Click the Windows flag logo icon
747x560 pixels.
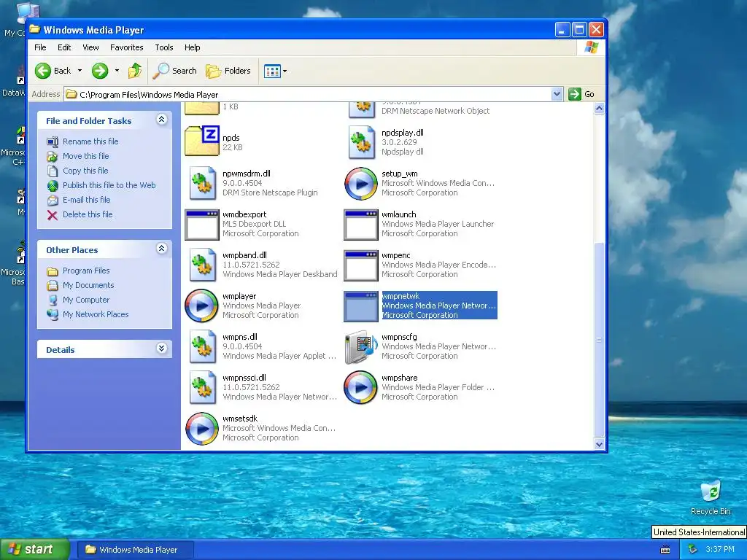(591, 47)
